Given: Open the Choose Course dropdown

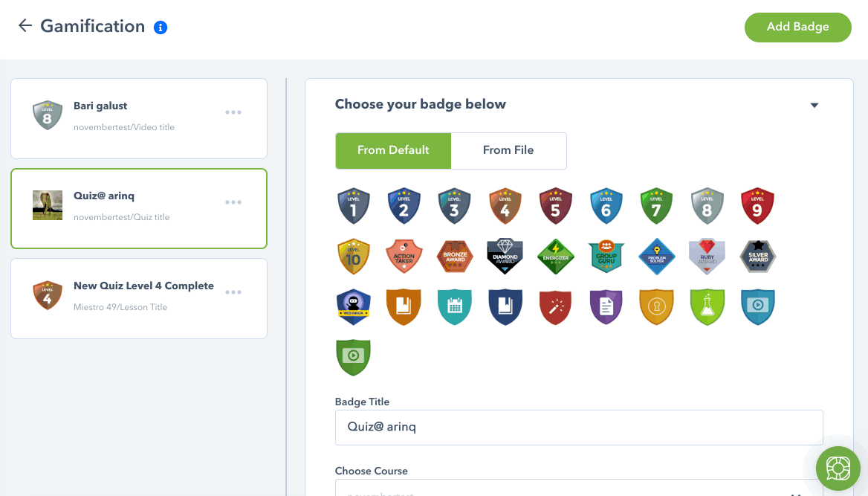Looking at the screenshot, I should click(x=579, y=488).
